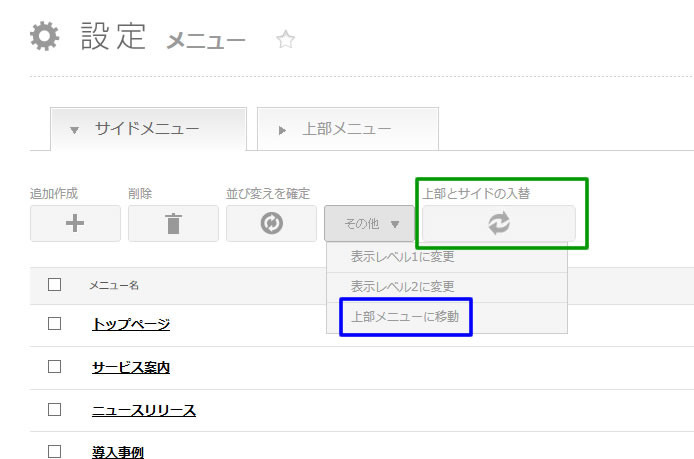Click the favorite star icon
694x459 pixels.
tap(285, 40)
